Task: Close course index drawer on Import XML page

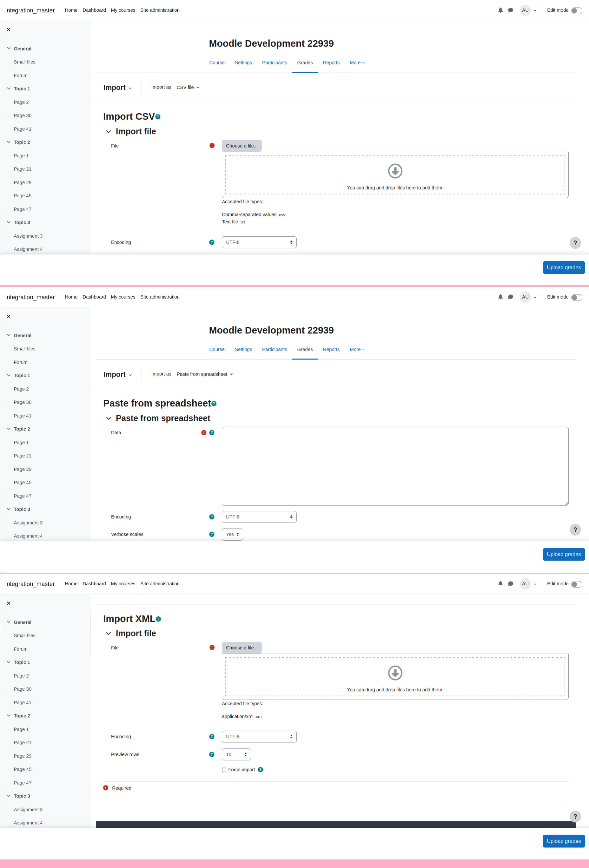Action: pos(9,603)
